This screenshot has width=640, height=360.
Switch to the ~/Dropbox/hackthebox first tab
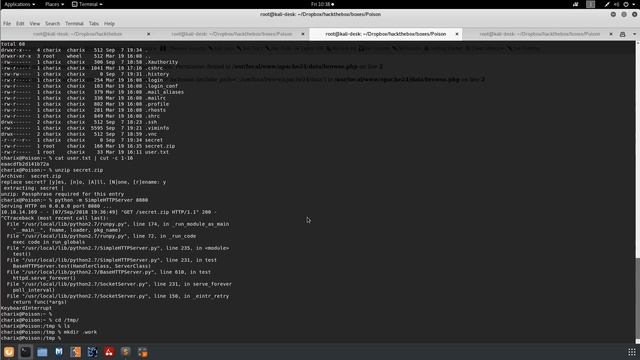pyautogui.click(x=78, y=34)
